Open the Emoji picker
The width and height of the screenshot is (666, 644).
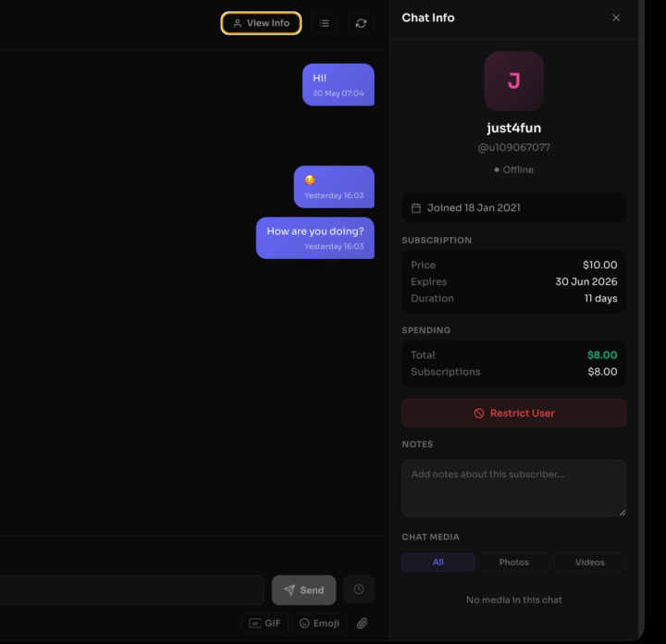319,624
